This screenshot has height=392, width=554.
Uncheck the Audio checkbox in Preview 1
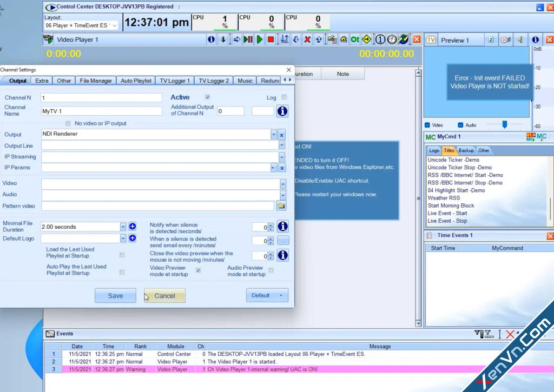460,125
